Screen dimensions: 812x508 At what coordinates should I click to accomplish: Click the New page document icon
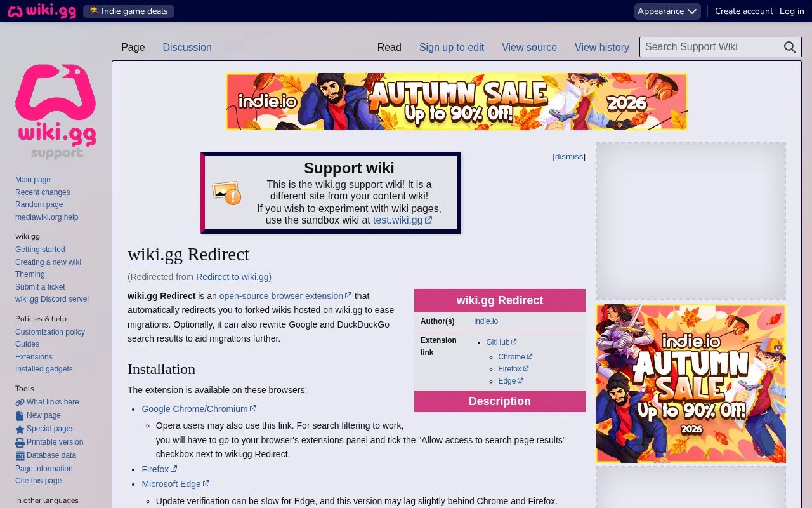point(20,416)
